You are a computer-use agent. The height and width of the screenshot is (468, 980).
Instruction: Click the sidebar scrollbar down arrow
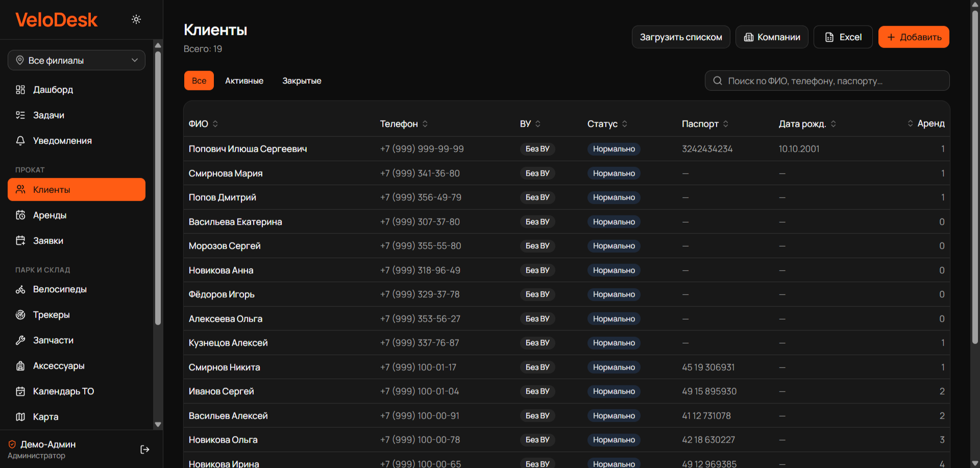click(158, 425)
